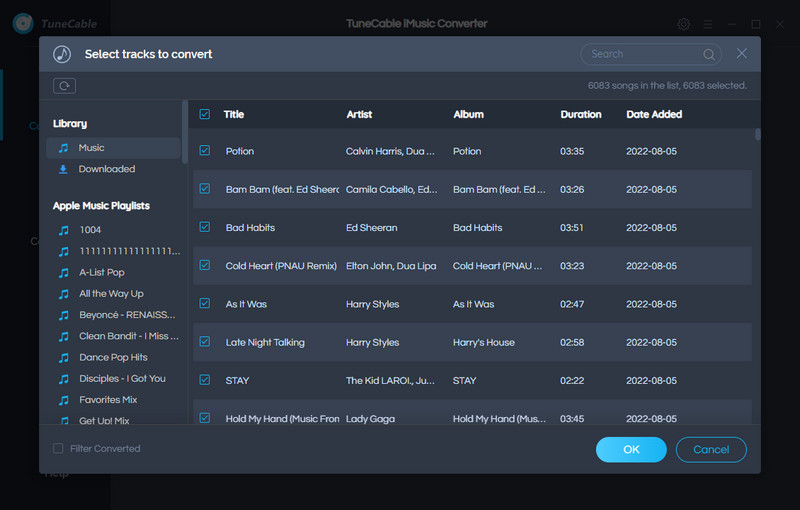Open the Dance Pop Hits playlist
Screen dimensions: 800x510
coord(113,358)
